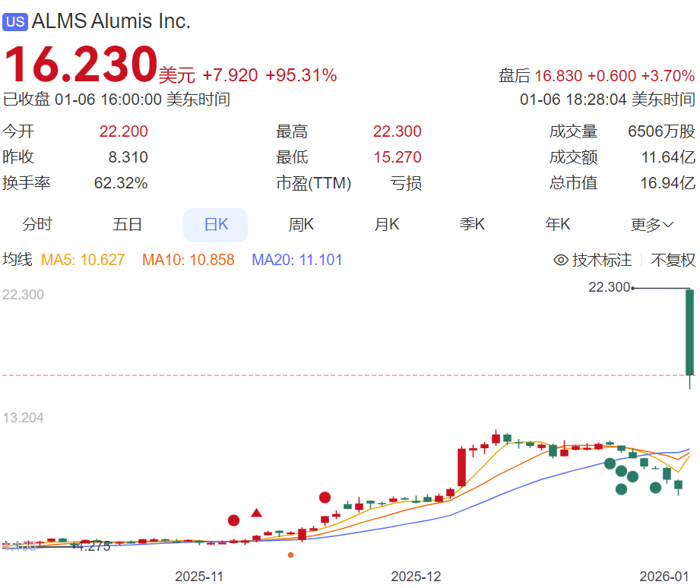700x588 pixels.
Task: Toggle the MA20 moving average label
Action: click(297, 260)
